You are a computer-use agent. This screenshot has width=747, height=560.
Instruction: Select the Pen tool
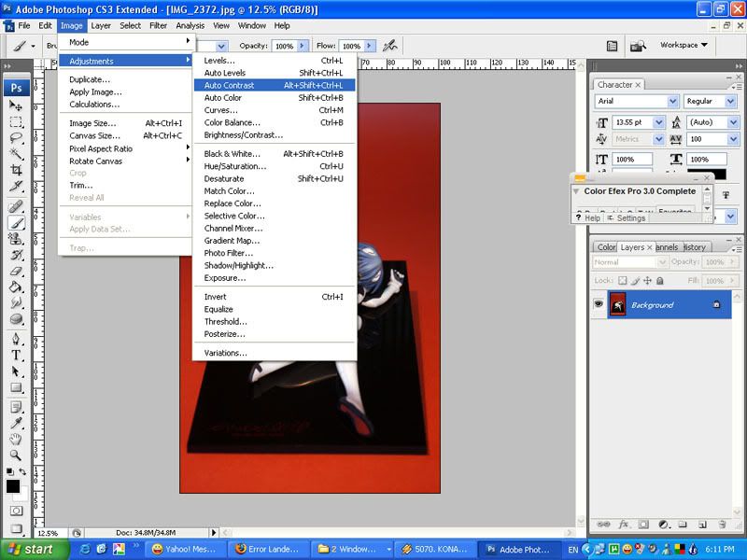point(16,339)
